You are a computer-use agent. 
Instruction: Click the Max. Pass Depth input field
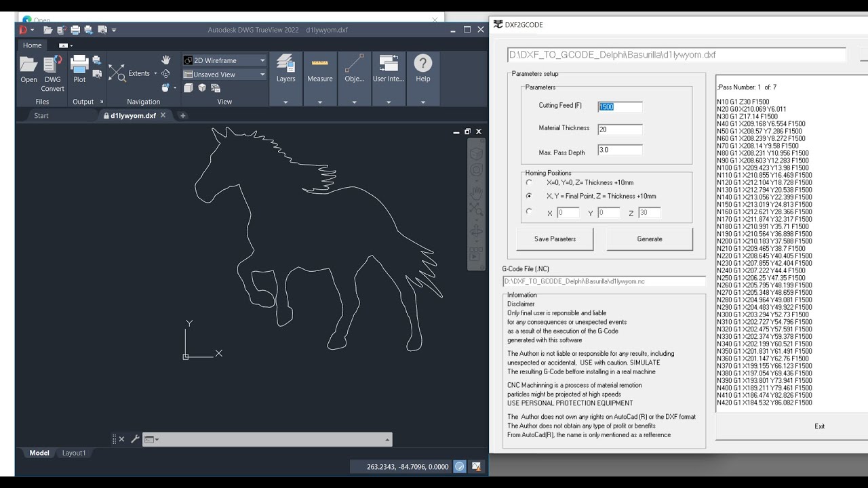[620, 150]
